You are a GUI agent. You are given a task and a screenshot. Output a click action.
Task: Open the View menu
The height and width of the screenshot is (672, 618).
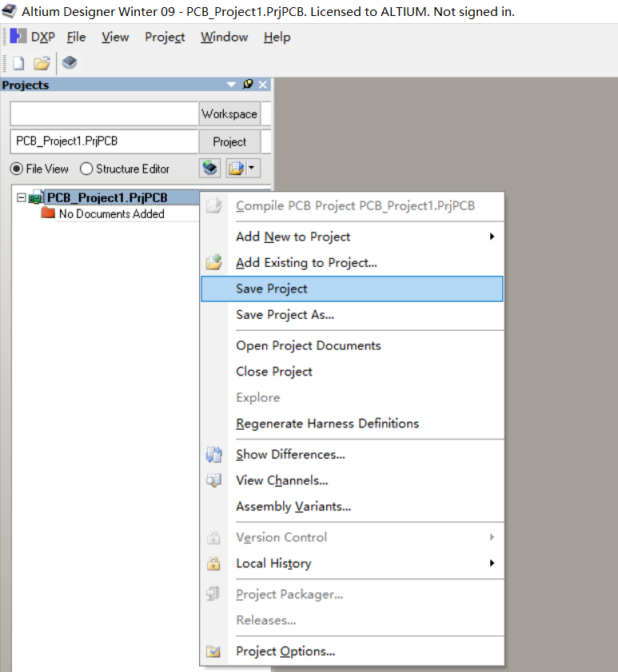coord(115,37)
